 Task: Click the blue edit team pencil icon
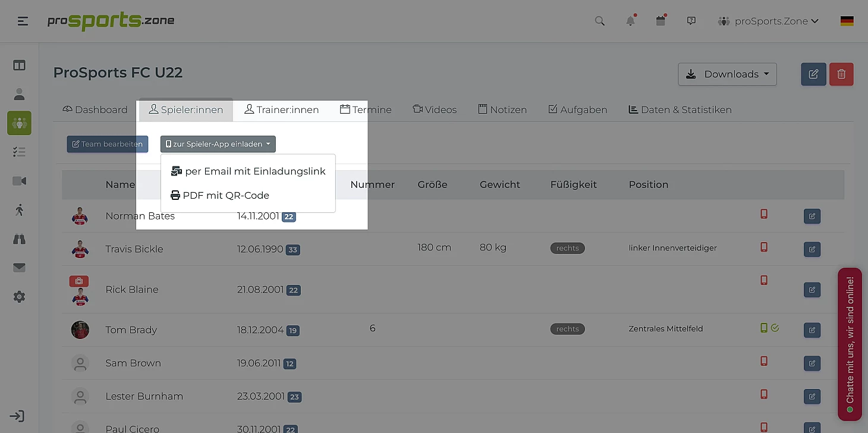point(813,74)
